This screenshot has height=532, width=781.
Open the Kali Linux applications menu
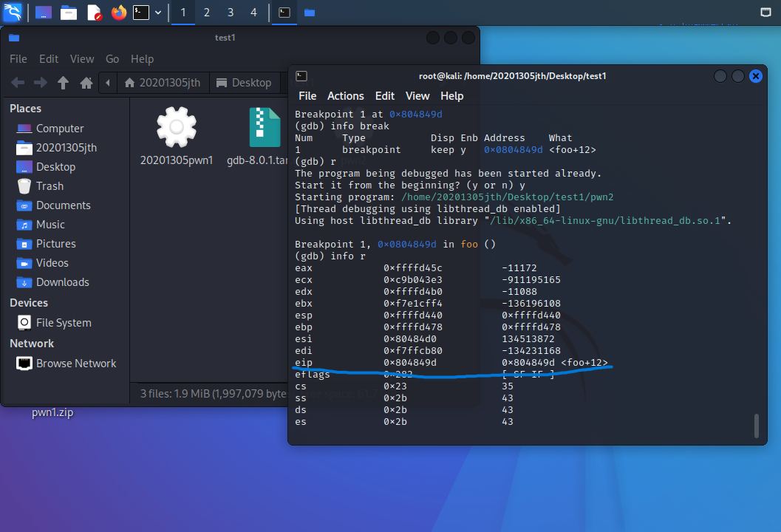pos(13,12)
